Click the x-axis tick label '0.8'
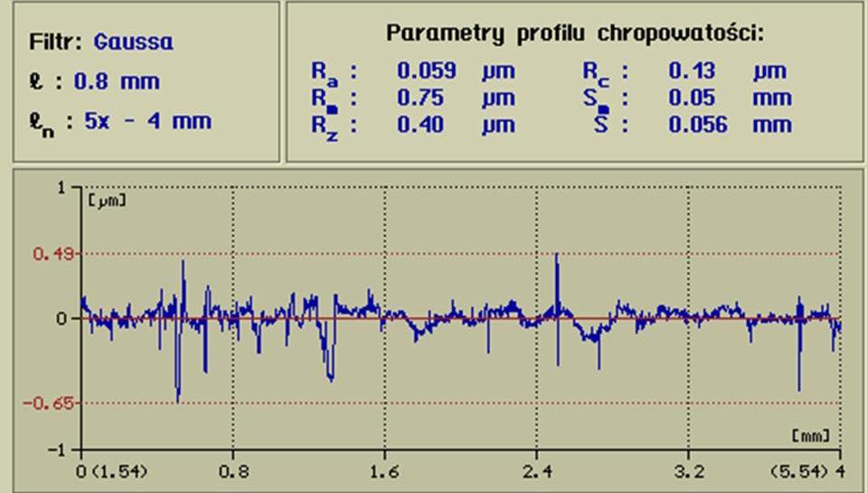Viewport: 868px width, 493px height. point(233,472)
